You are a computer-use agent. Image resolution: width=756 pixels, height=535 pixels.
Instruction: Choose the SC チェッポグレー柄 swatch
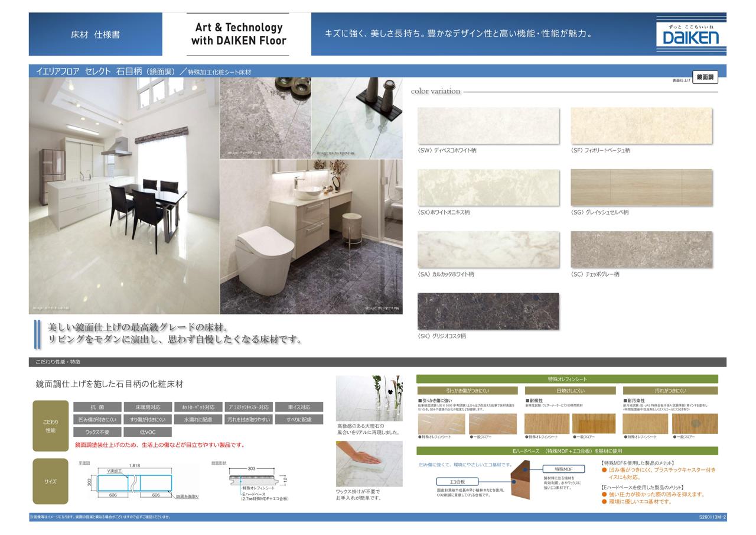pos(641,249)
